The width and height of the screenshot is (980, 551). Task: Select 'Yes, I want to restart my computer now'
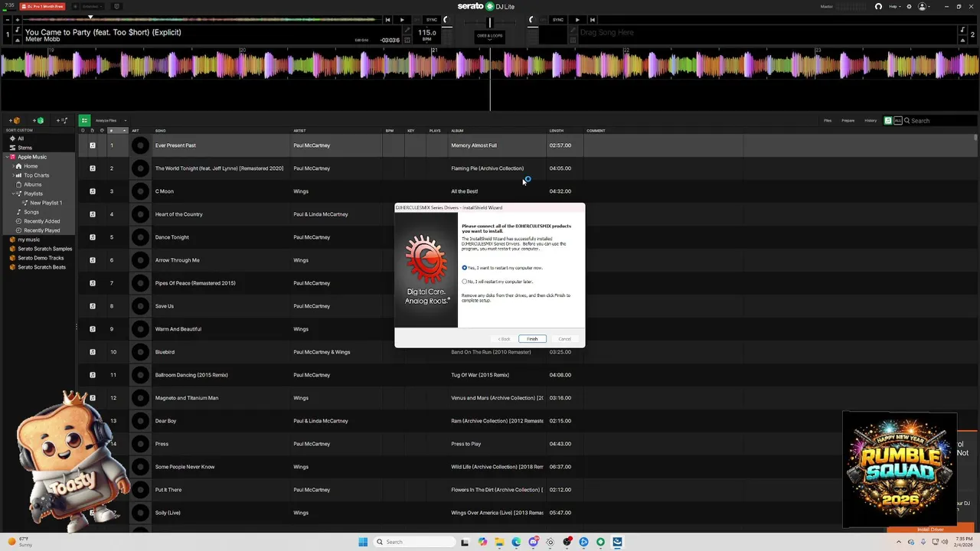pyautogui.click(x=464, y=268)
